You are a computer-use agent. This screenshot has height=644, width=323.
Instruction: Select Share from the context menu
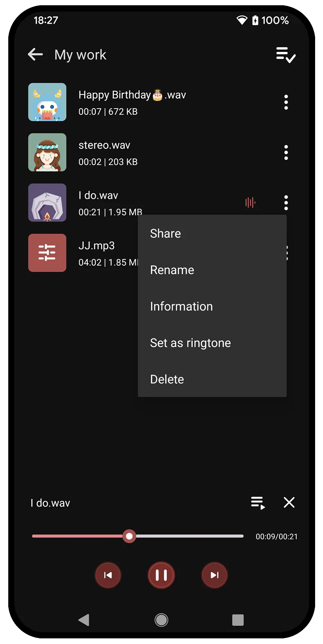[x=212, y=234]
